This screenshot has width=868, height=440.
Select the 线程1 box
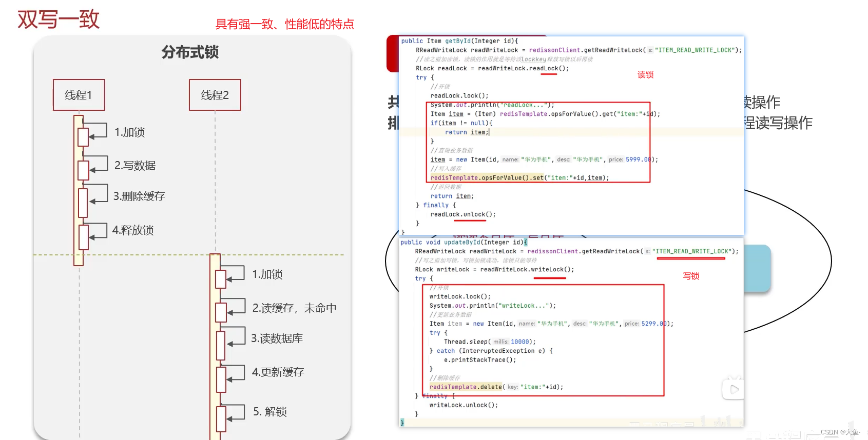point(79,95)
